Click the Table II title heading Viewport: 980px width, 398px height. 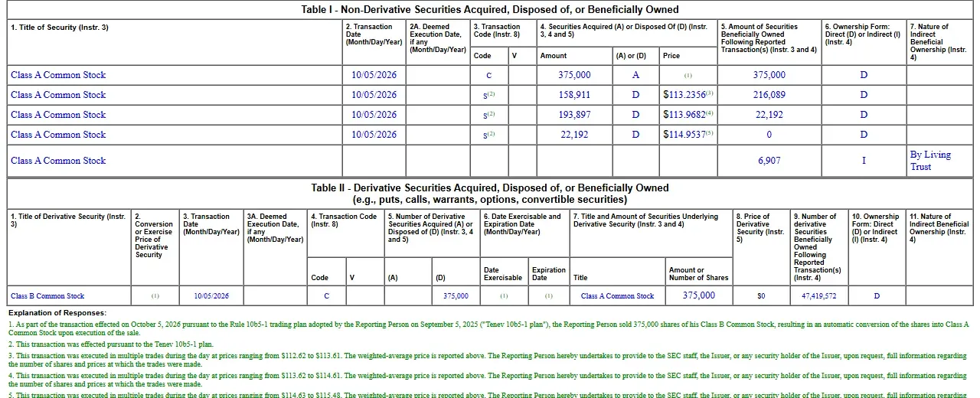[x=490, y=194]
